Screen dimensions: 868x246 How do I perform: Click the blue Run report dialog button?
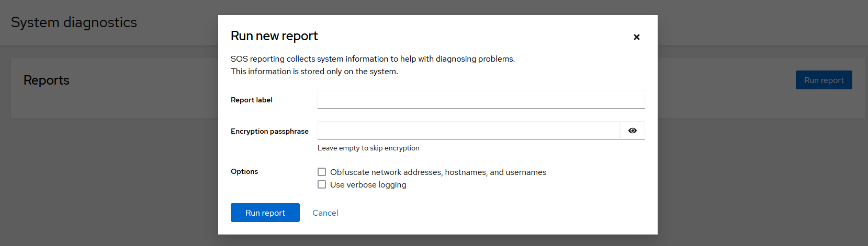(265, 213)
